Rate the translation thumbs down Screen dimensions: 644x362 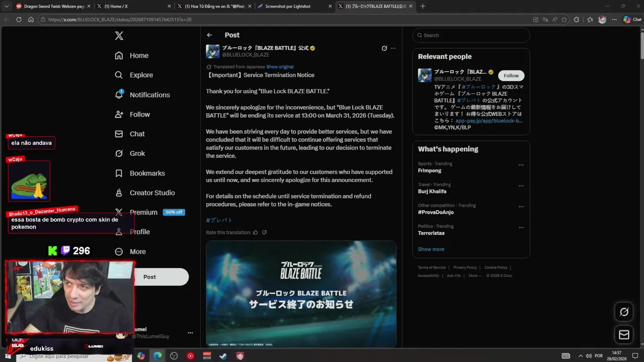pos(264,232)
